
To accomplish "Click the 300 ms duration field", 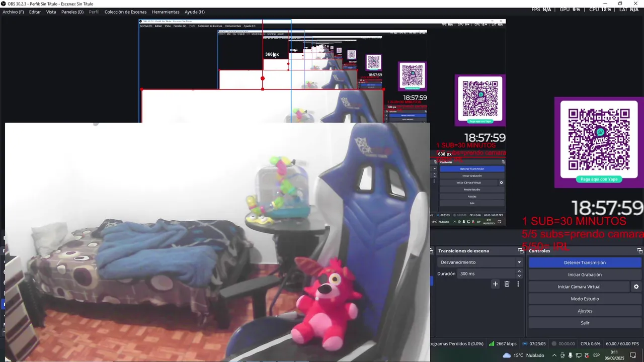I will pos(487,274).
